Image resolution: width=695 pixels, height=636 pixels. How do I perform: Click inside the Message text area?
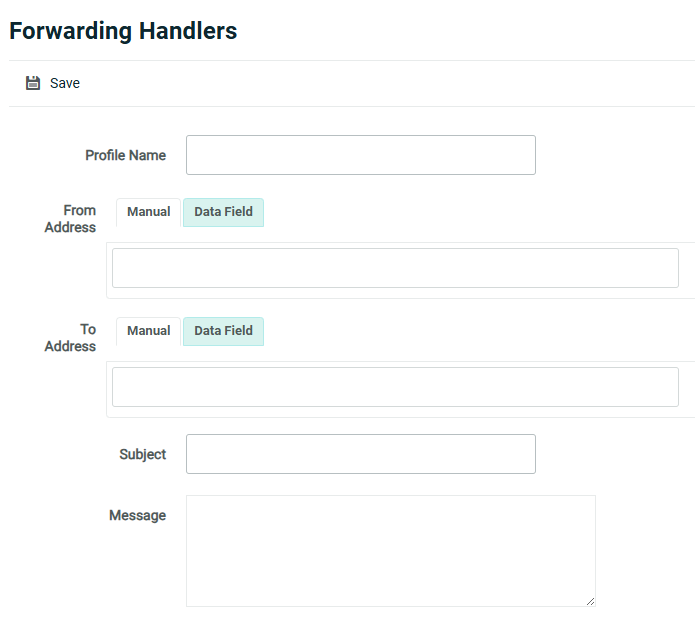point(390,550)
